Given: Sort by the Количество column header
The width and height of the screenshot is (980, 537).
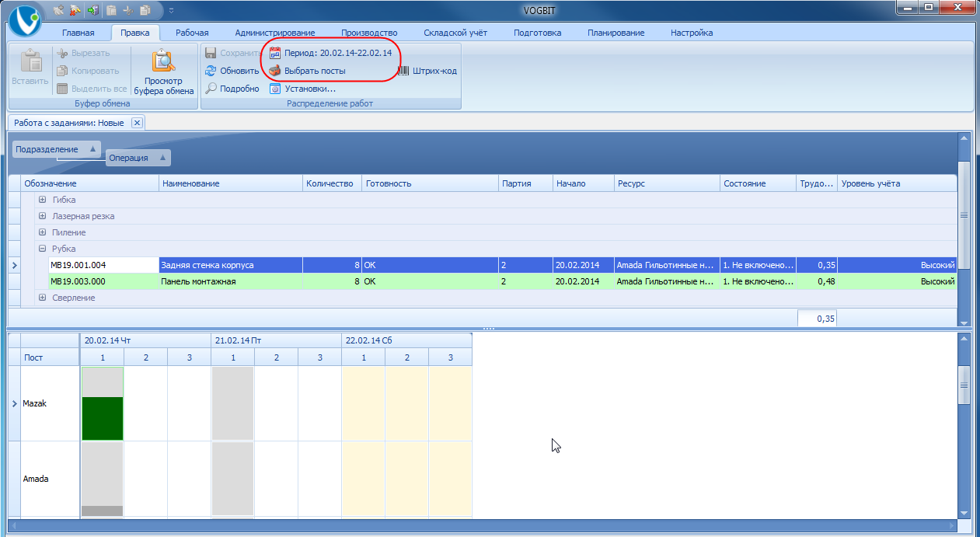Looking at the screenshot, I should tap(333, 183).
